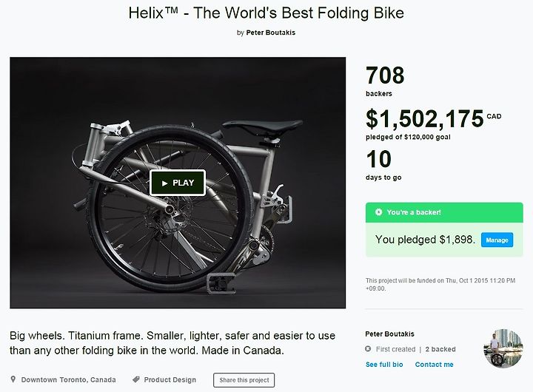Image resolution: width=533 pixels, height=392 pixels.
Task: Click the 2 backed link
Action: click(440, 349)
